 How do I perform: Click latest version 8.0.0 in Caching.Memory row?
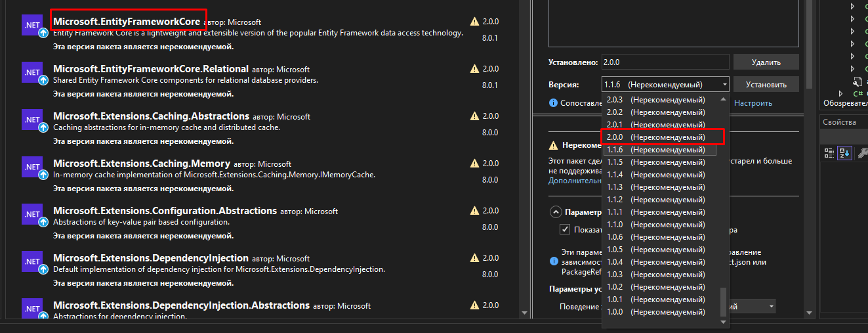(x=490, y=180)
